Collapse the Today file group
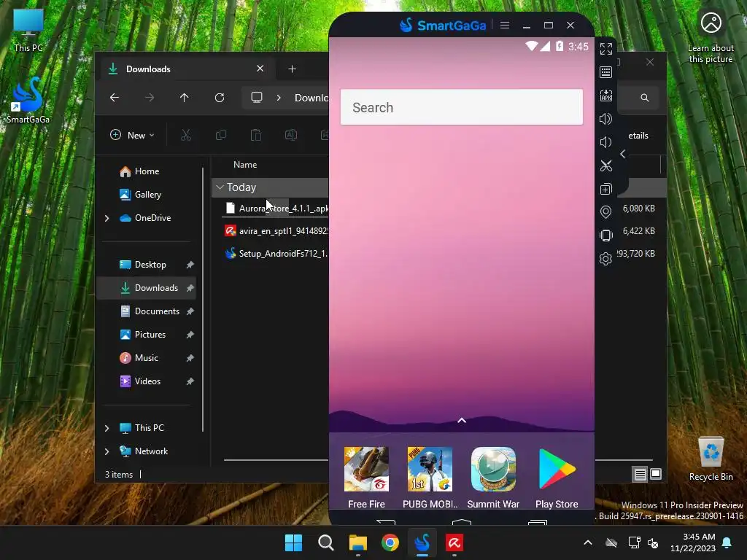The image size is (747, 560). (x=220, y=187)
